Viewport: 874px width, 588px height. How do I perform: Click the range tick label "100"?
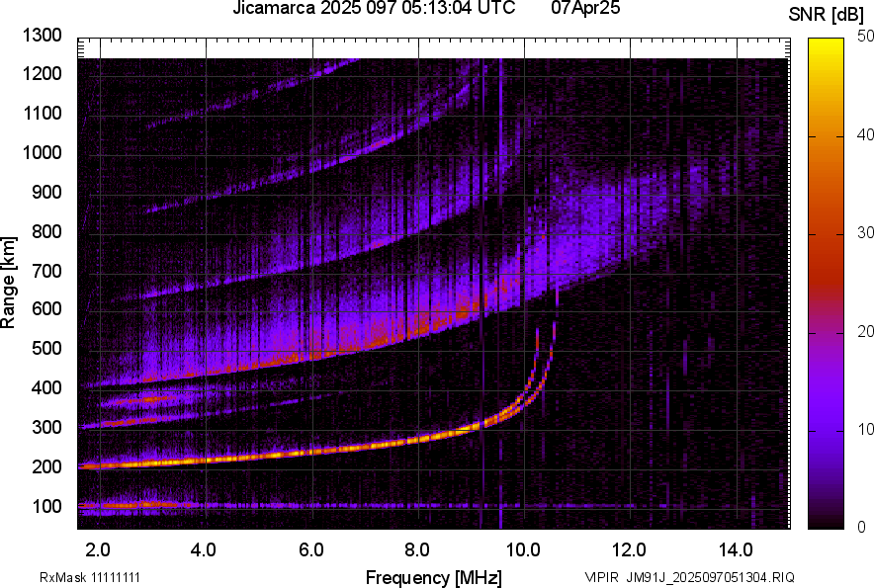pos(46,506)
